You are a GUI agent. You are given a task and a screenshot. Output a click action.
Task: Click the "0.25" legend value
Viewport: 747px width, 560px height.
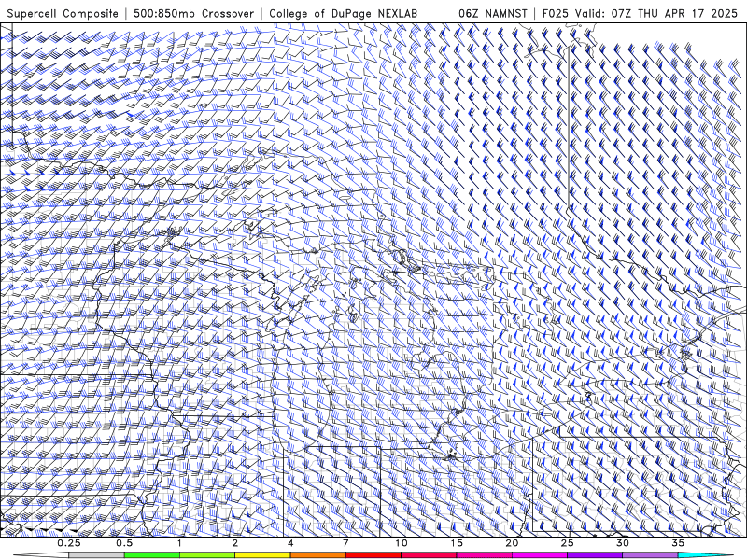coord(69,543)
